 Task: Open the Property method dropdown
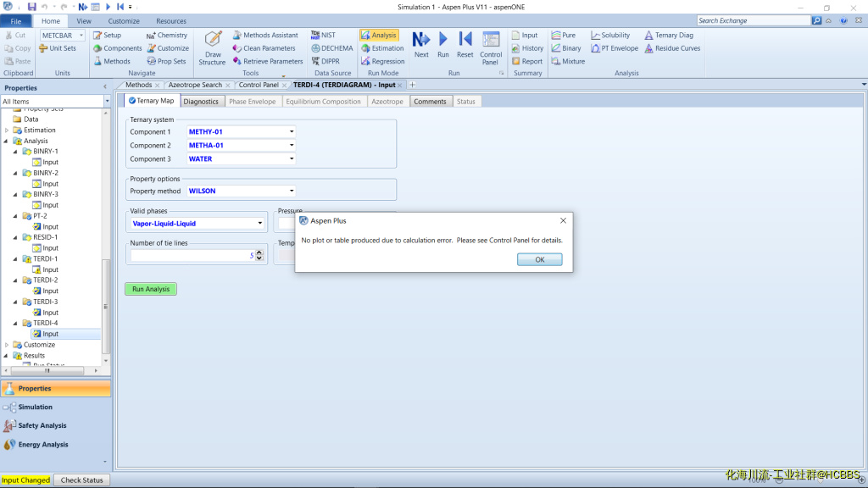tap(292, 191)
